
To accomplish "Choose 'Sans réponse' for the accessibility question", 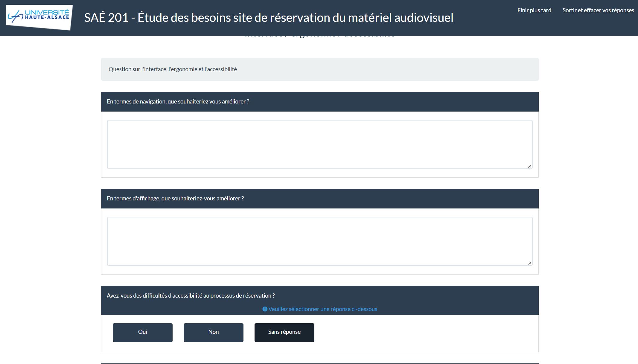I will coord(284,332).
